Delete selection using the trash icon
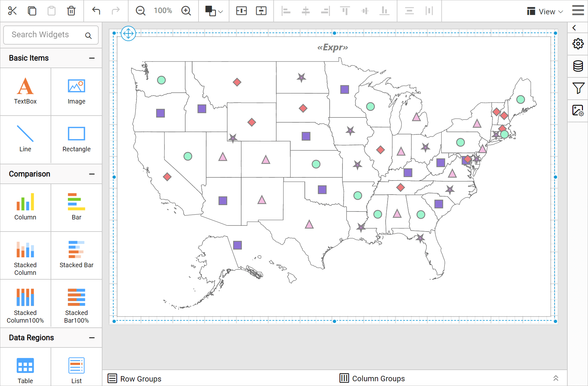 71,11
